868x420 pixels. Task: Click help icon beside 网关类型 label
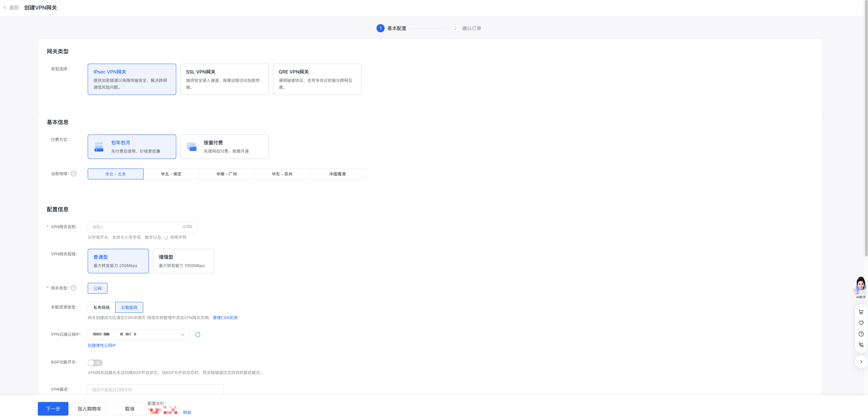pyautogui.click(x=73, y=288)
